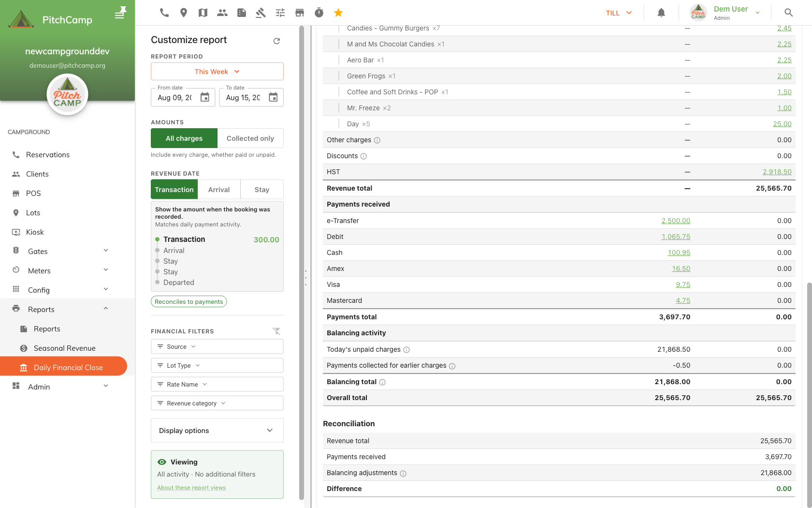Click info icon next to Other charges
The image size is (812, 508).
tap(377, 140)
